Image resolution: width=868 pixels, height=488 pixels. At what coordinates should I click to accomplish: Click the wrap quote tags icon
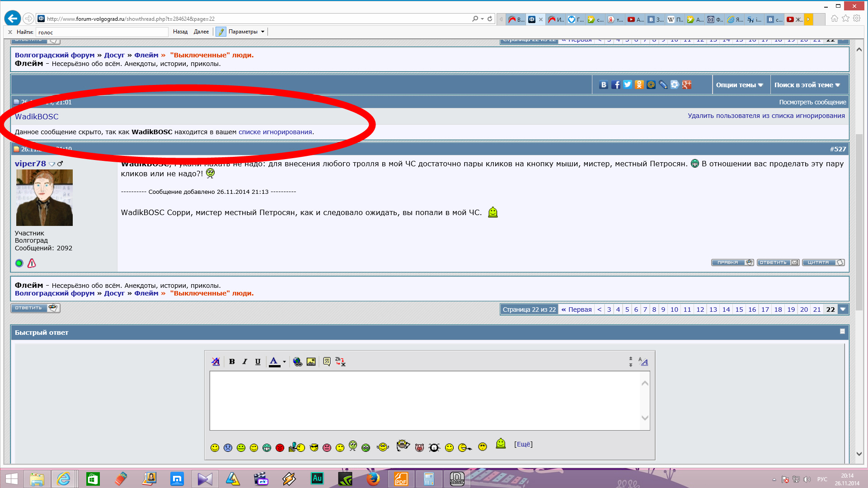click(x=327, y=361)
